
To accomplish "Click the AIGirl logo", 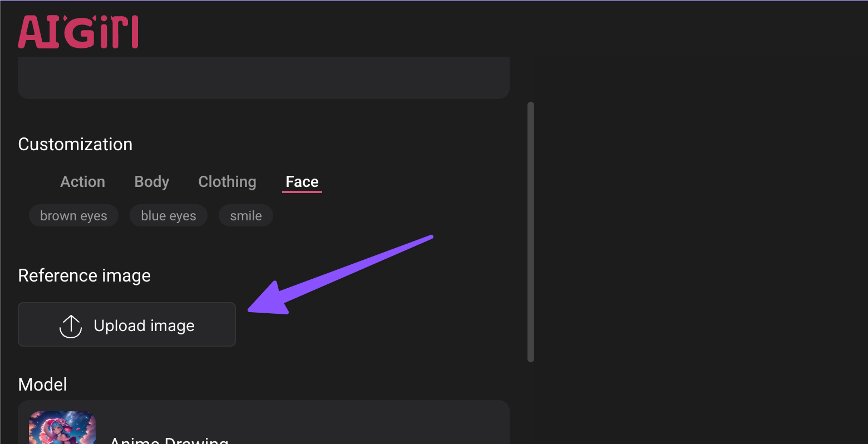I will pos(78,32).
